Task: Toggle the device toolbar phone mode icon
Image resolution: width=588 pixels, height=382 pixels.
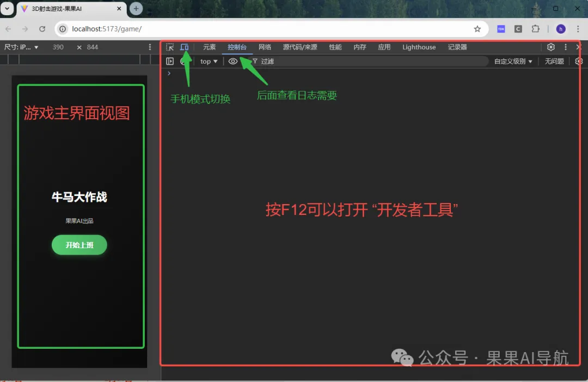Action: 184,47
